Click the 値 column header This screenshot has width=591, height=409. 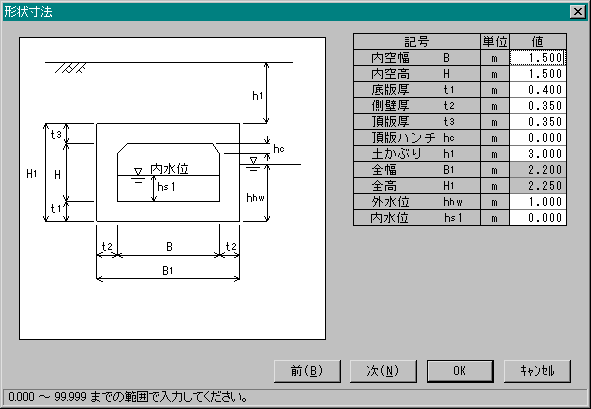pos(538,41)
